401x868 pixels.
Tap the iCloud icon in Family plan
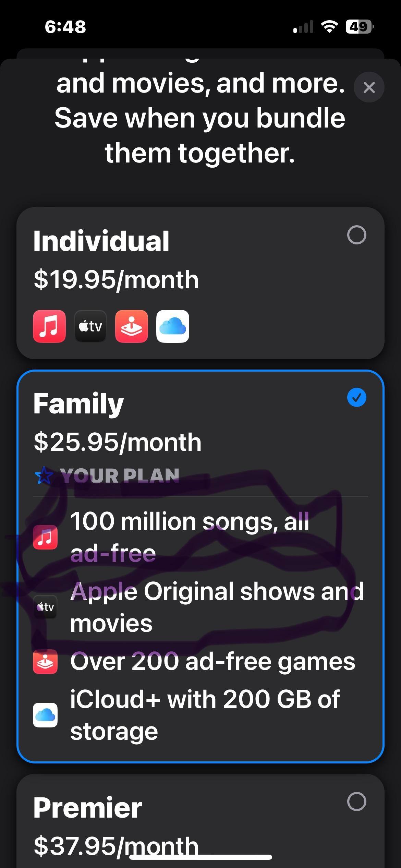click(x=45, y=715)
